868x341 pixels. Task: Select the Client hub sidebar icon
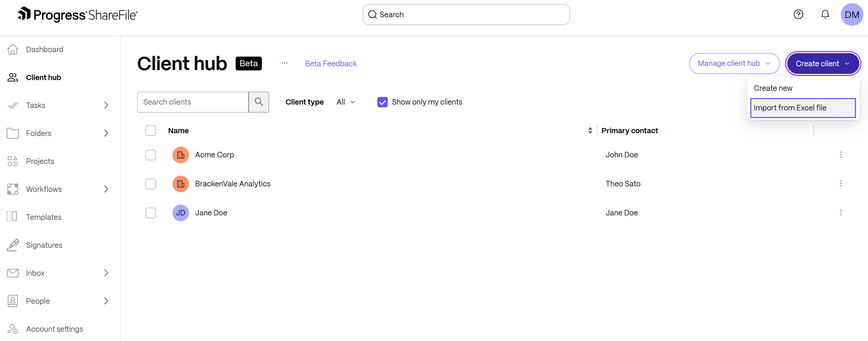tap(12, 77)
